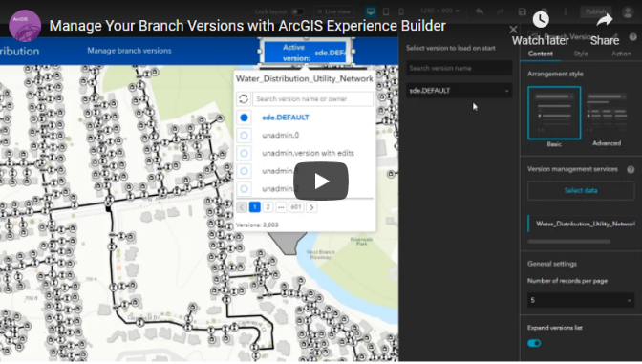Click the Share arrow icon

605,20
